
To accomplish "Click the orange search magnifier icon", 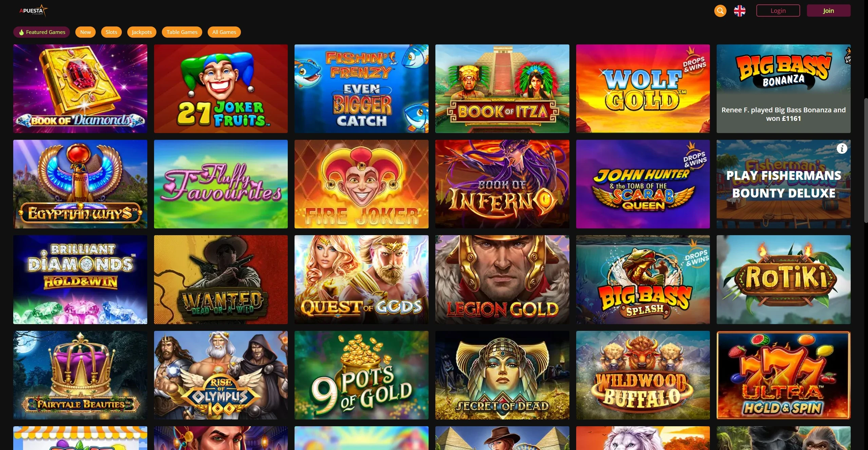I will [720, 11].
